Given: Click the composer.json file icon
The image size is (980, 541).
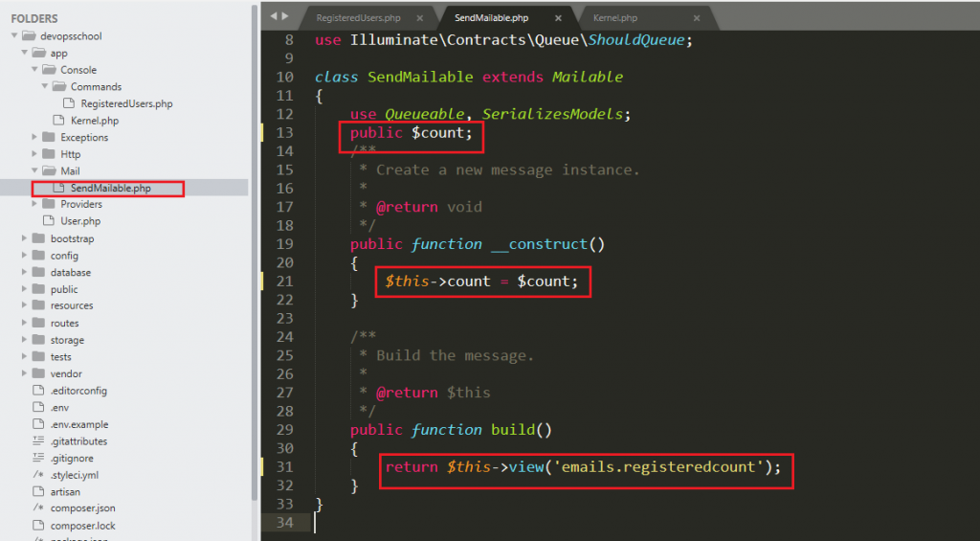Looking at the screenshot, I should pos(38,508).
